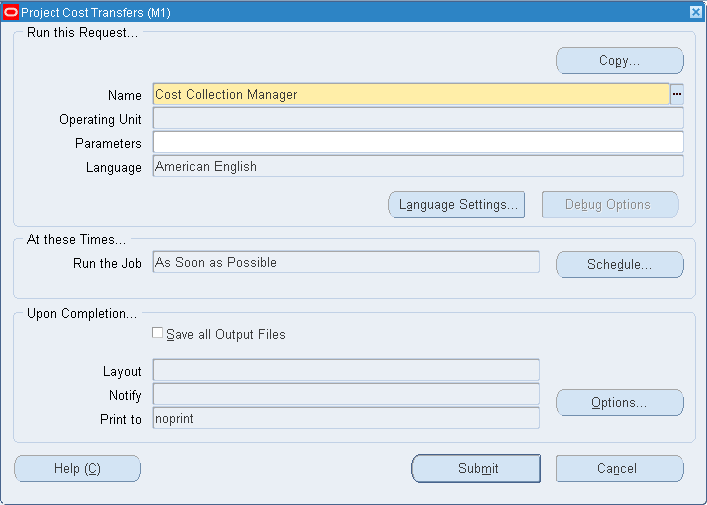Viewport: 707px width, 505px height.
Task: Select the Operating Unit field
Action: (417, 119)
